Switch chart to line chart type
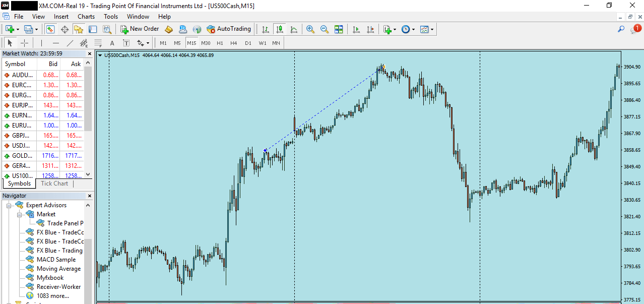 tap(294, 29)
